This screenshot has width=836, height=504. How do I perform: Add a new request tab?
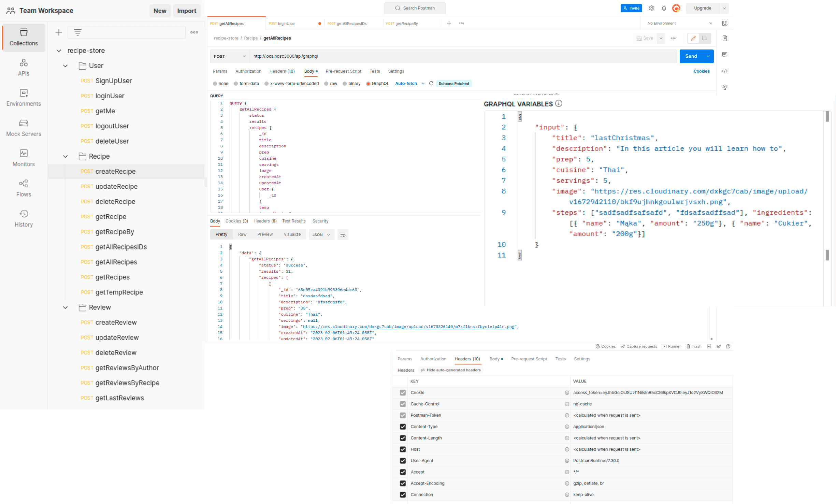(449, 23)
